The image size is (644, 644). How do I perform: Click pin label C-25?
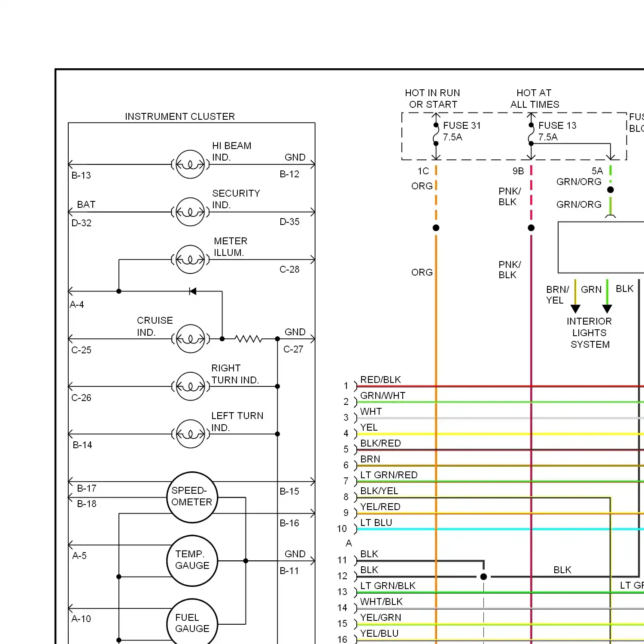81,350
